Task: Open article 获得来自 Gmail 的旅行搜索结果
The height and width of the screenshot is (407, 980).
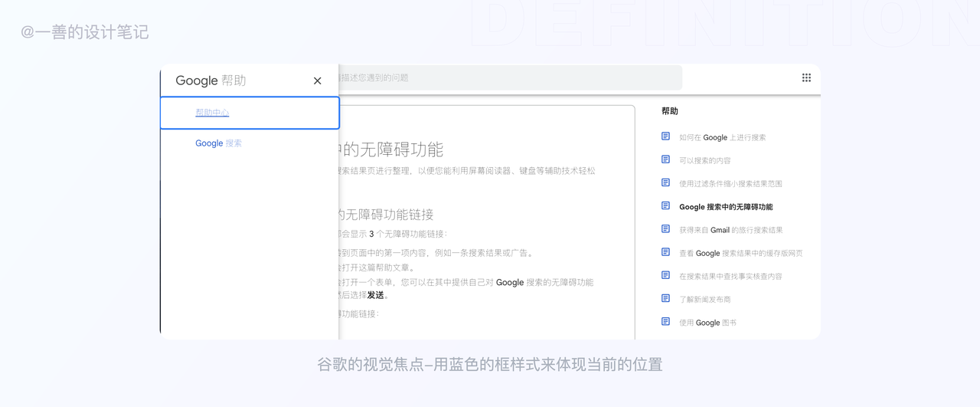Action: point(730,230)
